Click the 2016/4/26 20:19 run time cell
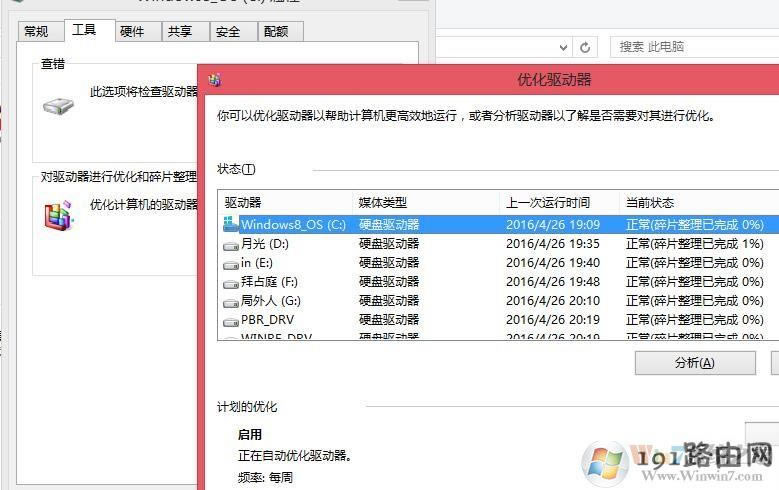The image size is (779, 490). click(553, 320)
